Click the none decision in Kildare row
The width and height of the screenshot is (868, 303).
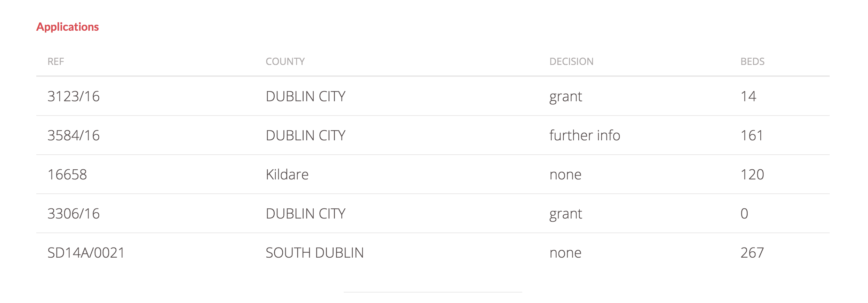[565, 175]
